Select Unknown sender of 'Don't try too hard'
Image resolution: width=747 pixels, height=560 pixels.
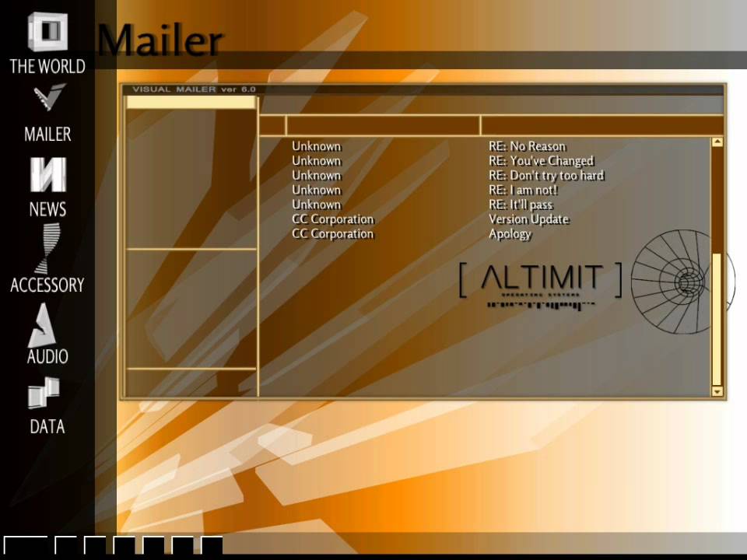coord(317,176)
